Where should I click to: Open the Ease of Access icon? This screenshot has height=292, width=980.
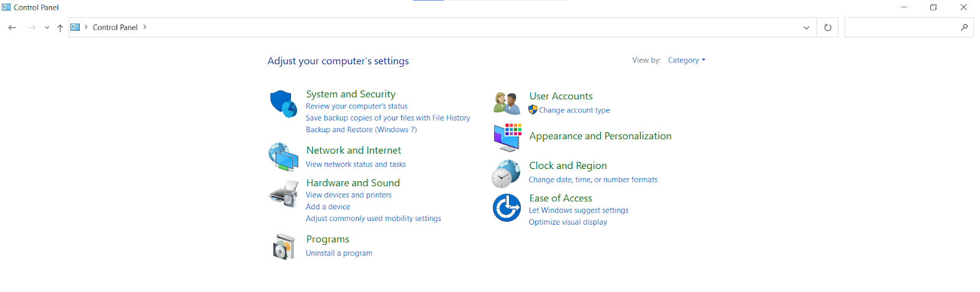[507, 208]
